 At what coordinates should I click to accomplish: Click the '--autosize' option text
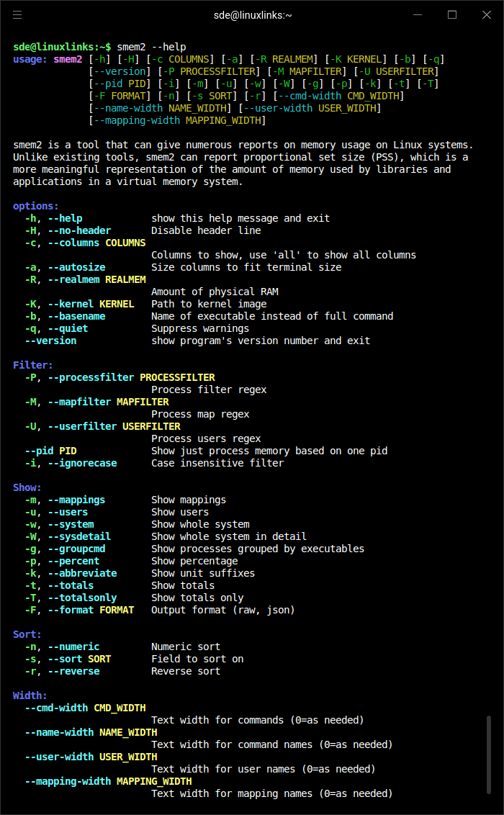[x=76, y=267]
